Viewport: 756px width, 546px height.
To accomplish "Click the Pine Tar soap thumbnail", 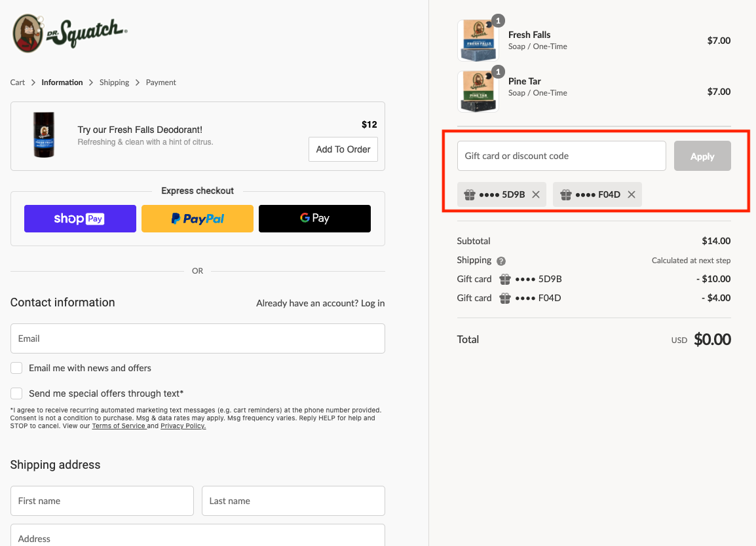I will tap(478, 92).
